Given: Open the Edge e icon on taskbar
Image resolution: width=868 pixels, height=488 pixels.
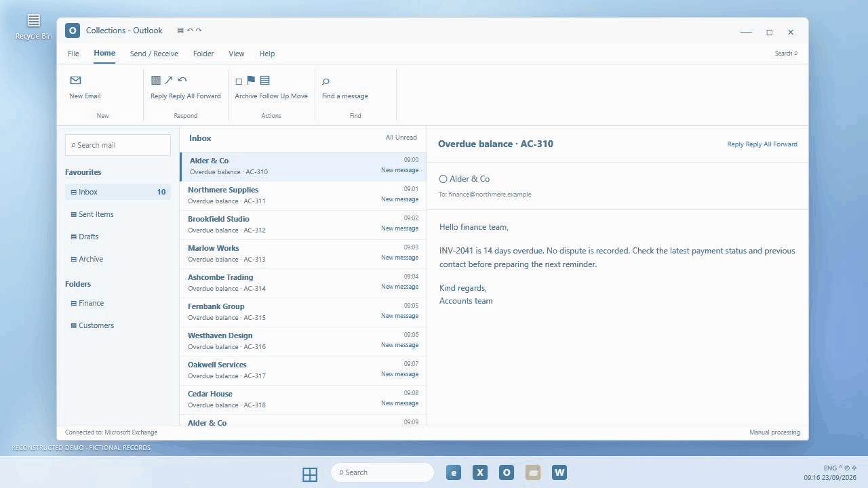Looking at the screenshot, I should click(x=454, y=472).
